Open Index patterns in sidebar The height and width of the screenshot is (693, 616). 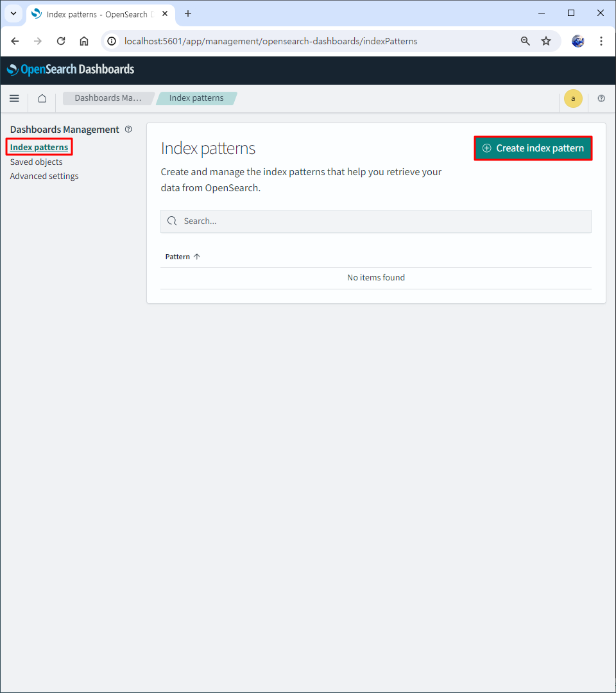pos(39,147)
